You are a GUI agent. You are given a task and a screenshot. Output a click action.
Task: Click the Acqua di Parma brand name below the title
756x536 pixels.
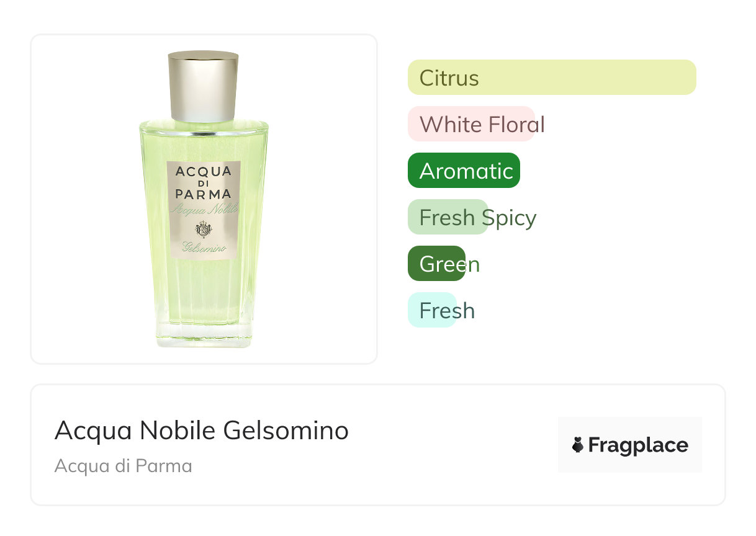(x=123, y=466)
